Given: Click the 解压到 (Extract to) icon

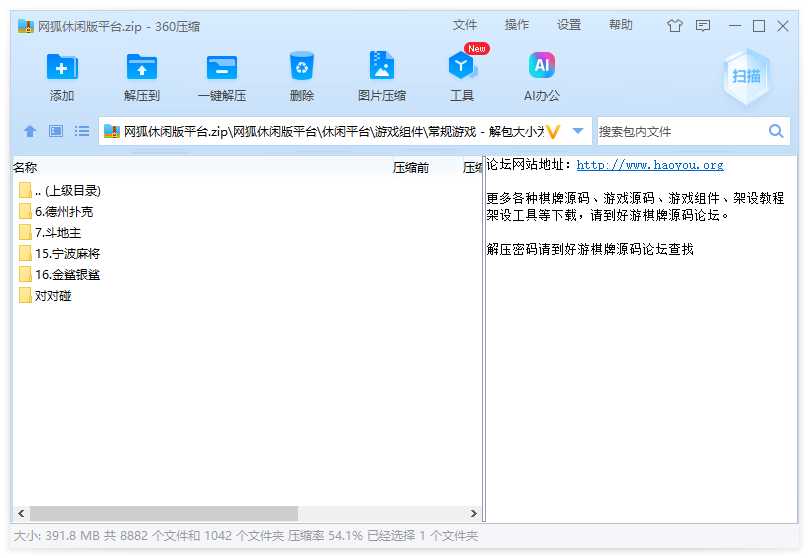Looking at the screenshot, I should [x=142, y=67].
